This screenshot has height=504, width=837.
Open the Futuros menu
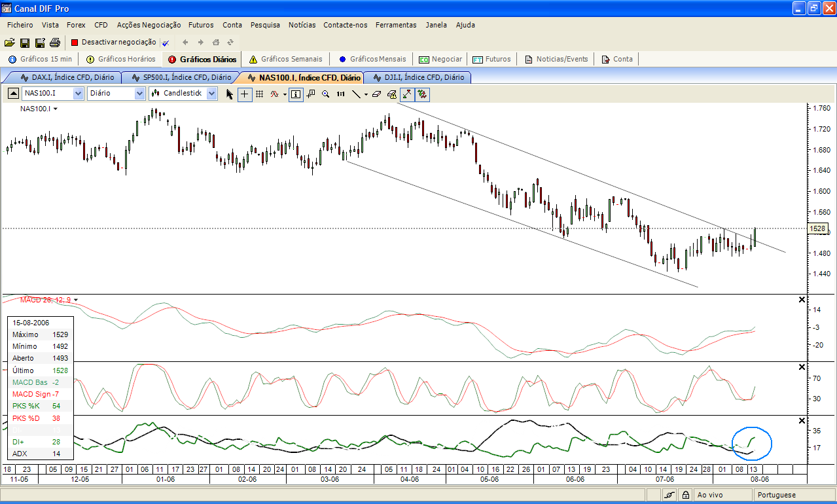(x=201, y=25)
